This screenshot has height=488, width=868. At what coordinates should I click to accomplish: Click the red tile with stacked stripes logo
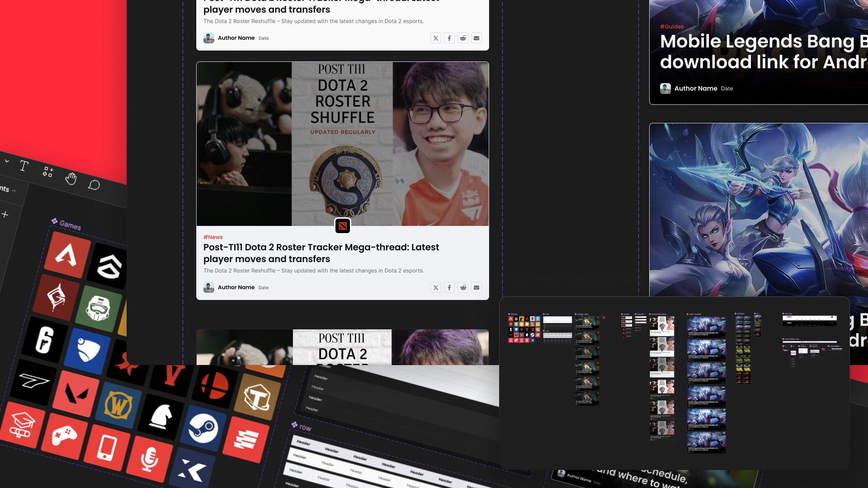(246, 440)
